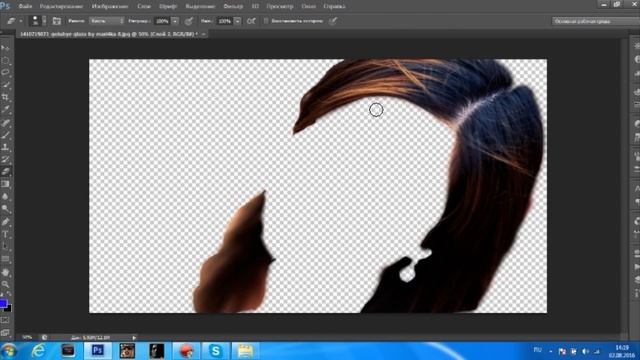The width and height of the screenshot is (640, 360).
Task: Click the Photoshop taskbar button
Action: [x=98, y=351]
